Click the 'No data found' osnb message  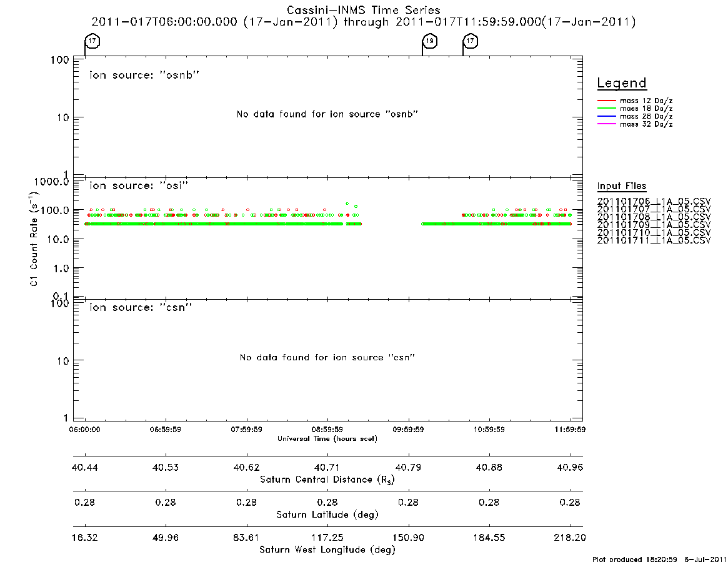[327, 114]
